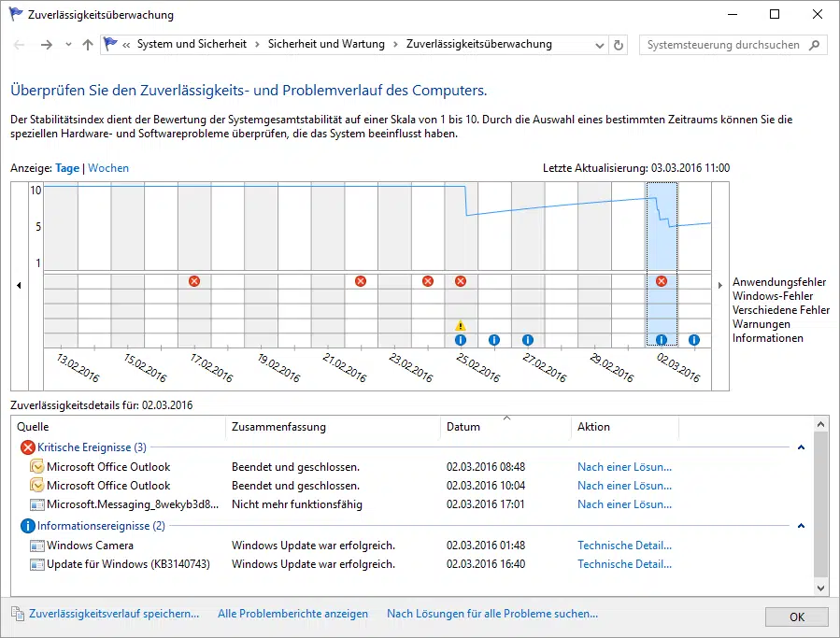Click the refresh button beside the address bar

(x=619, y=45)
